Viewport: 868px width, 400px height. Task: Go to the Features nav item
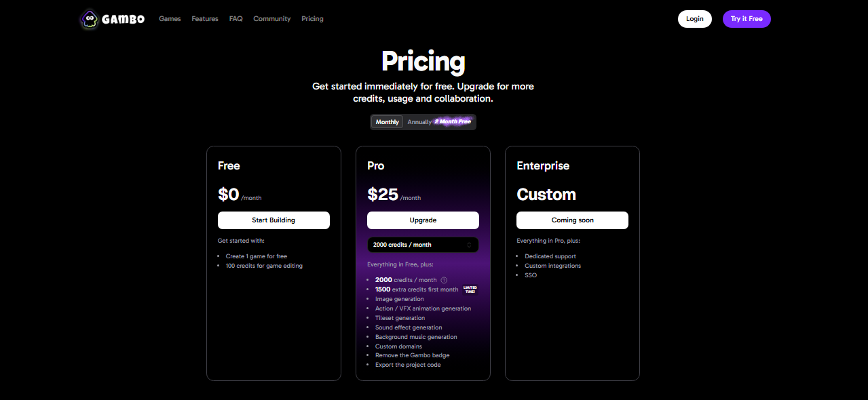tap(205, 19)
